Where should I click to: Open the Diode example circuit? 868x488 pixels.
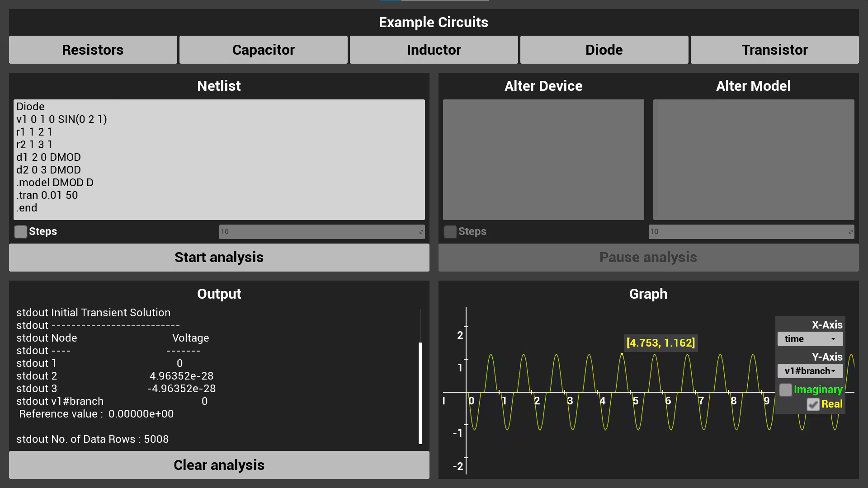coord(604,50)
